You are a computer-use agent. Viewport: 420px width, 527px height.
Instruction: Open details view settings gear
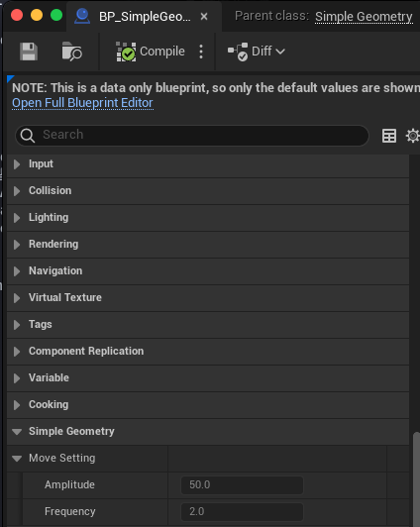click(x=413, y=136)
